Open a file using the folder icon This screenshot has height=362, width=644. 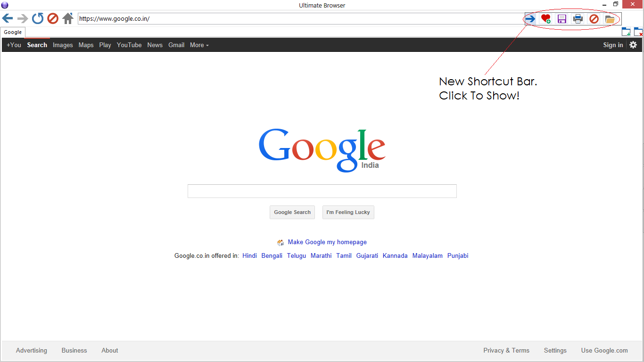click(x=610, y=18)
